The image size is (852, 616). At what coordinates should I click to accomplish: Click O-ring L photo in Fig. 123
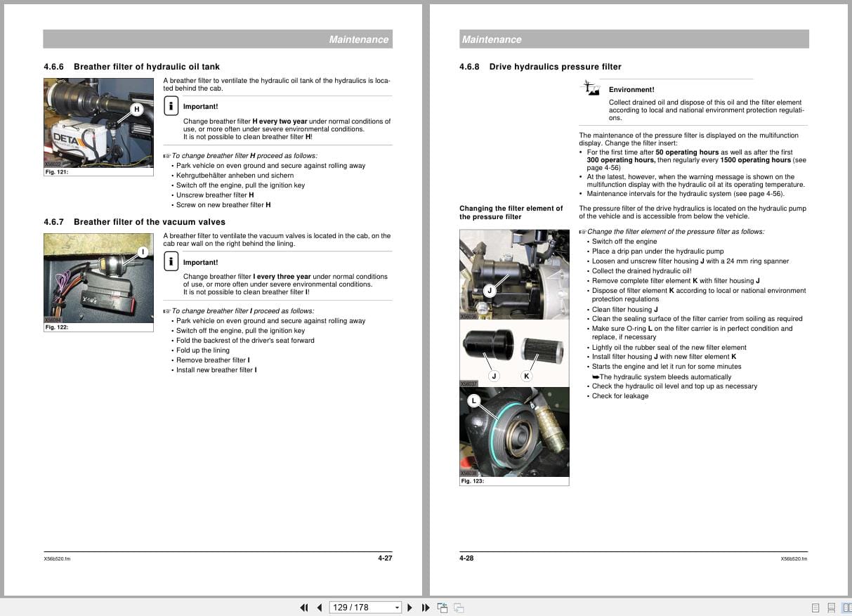tap(514, 432)
